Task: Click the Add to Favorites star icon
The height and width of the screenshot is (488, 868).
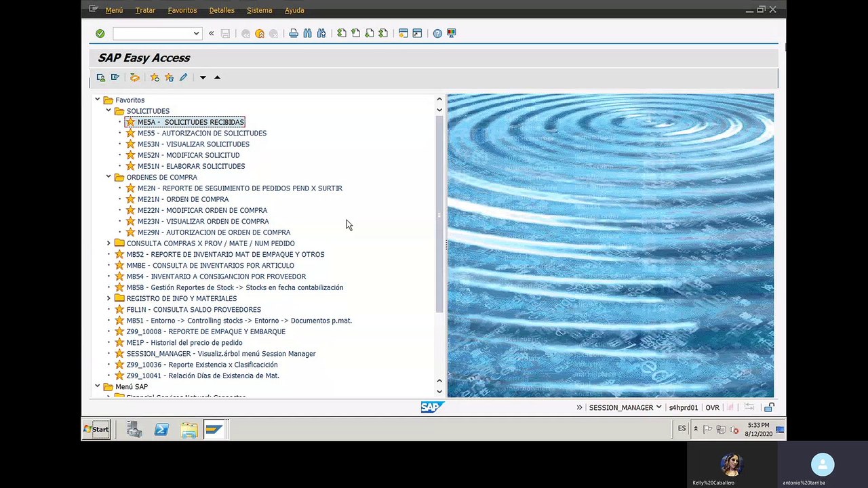Action: [155, 77]
